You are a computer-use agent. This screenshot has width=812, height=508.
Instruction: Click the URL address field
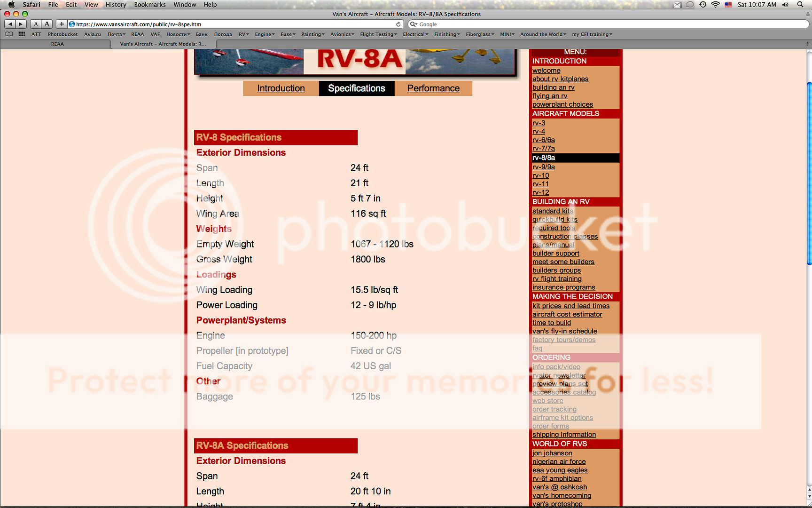(x=235, y=24)
